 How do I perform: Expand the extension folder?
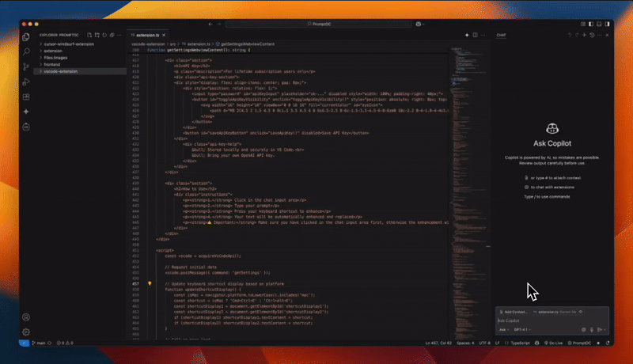pos(80,51)
